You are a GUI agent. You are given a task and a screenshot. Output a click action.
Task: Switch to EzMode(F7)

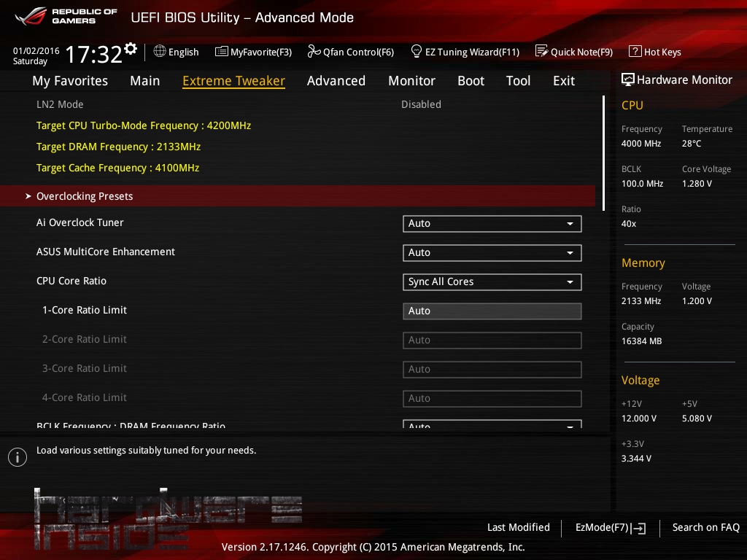(610, 527)
